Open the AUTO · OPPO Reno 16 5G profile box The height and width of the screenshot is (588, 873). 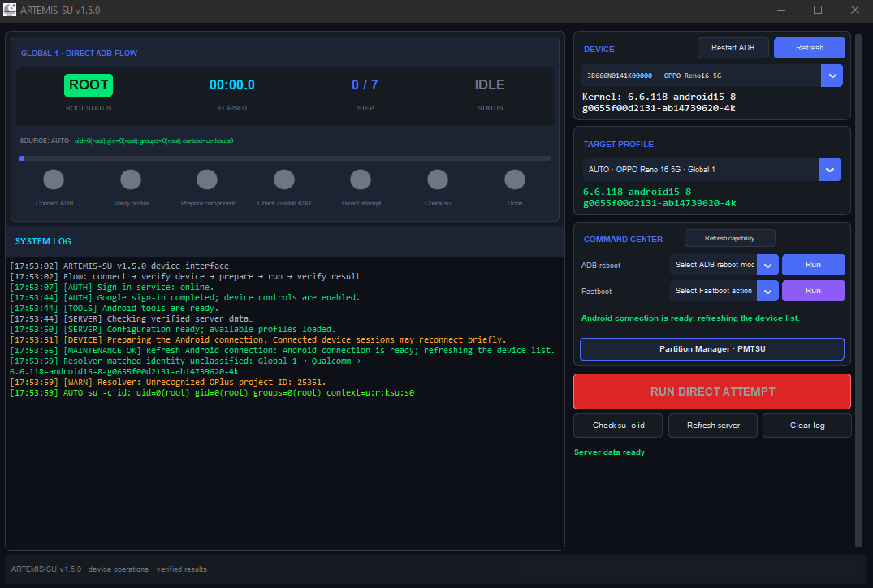pos(711,170)
